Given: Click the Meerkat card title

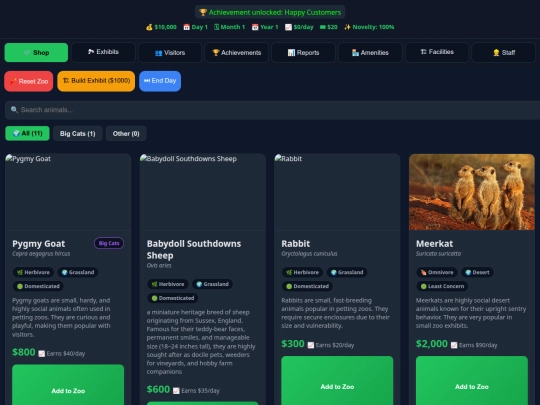Looking at the screenshot, I should [435, 243].
